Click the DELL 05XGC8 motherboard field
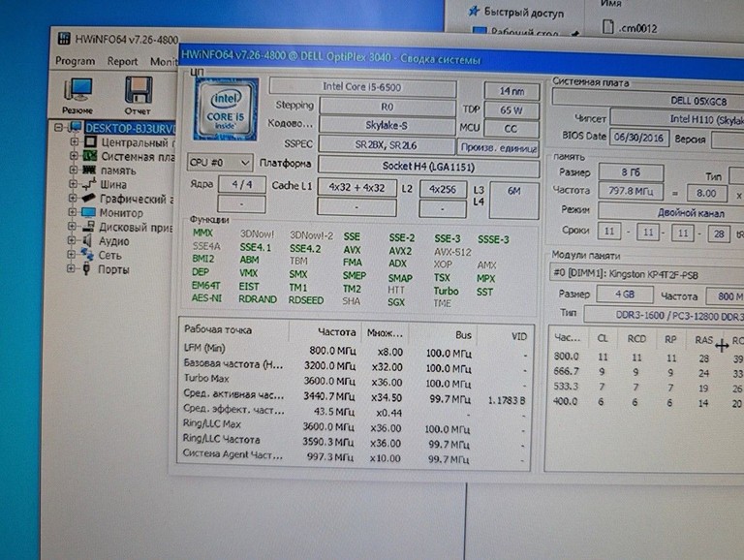Image resolution: width=744 pixels, height=560 pixels. (x=648, y=100)
